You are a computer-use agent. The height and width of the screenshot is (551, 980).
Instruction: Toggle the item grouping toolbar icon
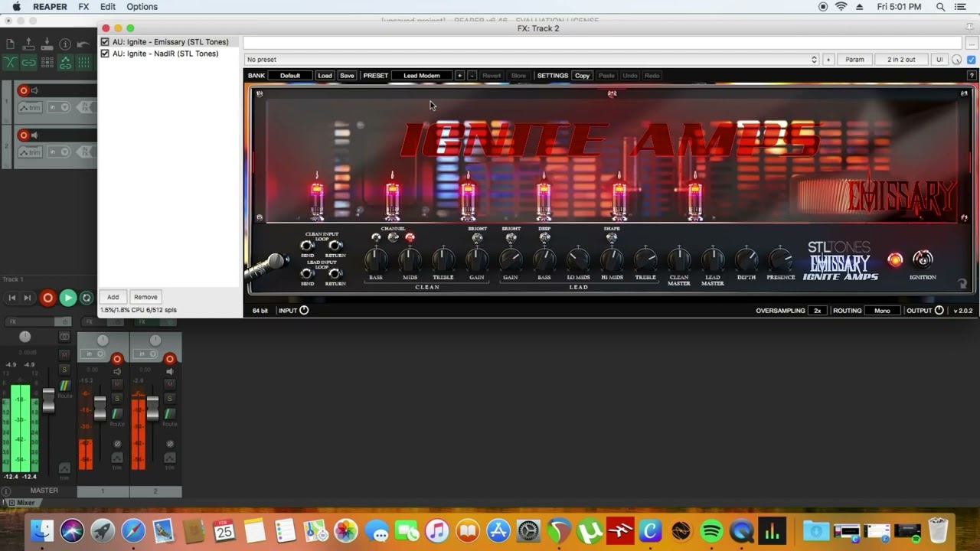[28, 63]
